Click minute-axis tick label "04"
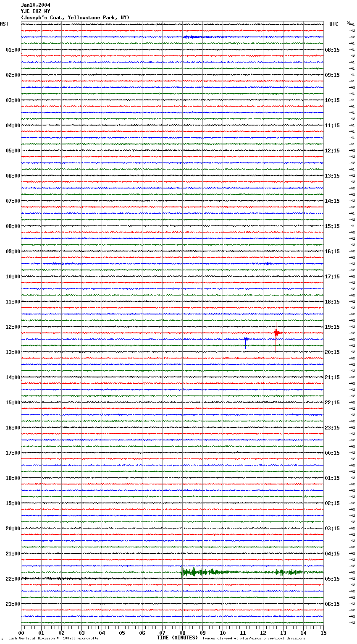Viewport: 357px width, 644px height. pos(102,633)
